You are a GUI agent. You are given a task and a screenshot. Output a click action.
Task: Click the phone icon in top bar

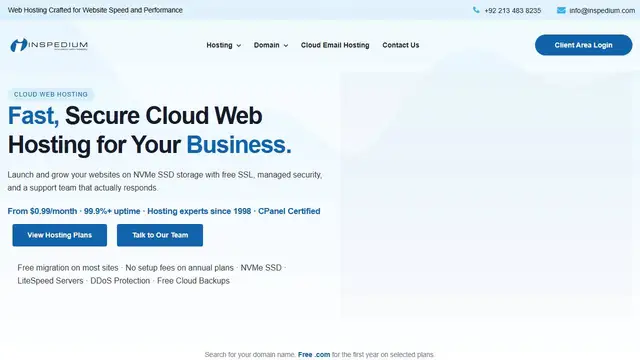(x=476, y=10)
